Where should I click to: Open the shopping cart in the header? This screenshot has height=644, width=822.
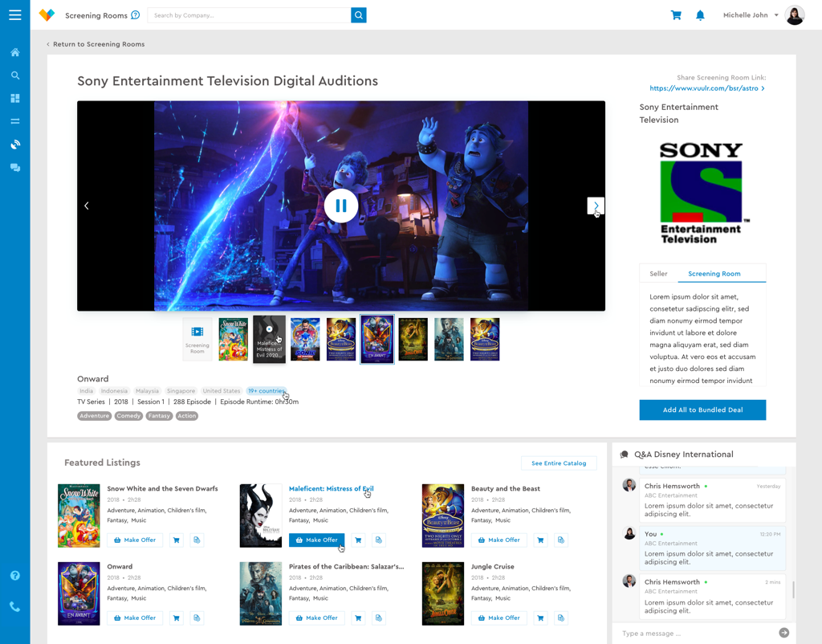point(676,15)
